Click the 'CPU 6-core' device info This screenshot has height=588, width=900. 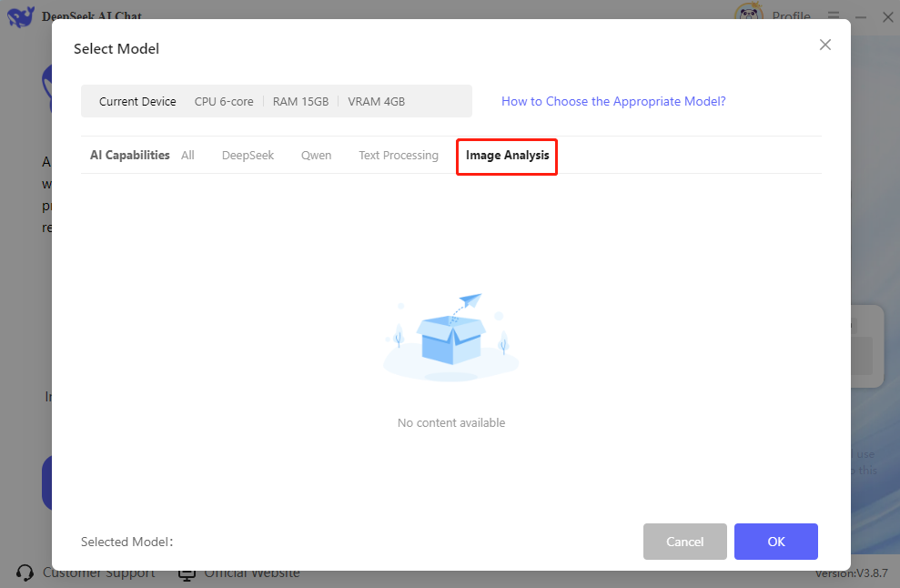[x=224, y=102]
